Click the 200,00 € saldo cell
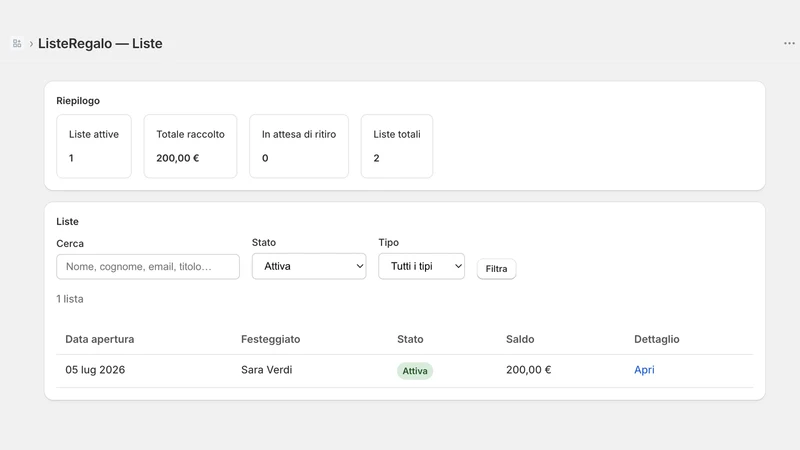Viewport: 800px width, 450px height. (529, 370)
